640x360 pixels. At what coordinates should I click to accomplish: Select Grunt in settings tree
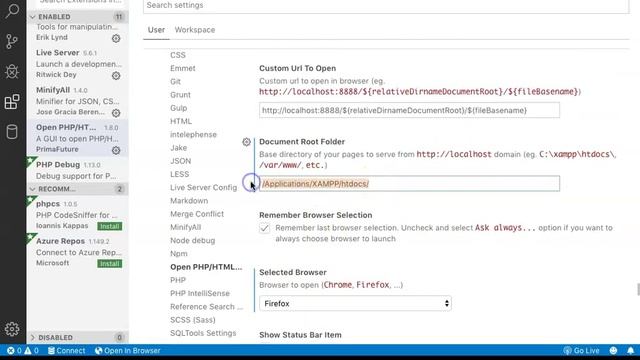coord(180,95)
